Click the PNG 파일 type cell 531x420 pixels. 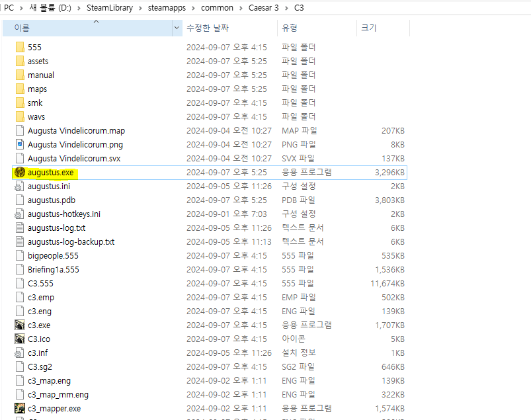299,144
